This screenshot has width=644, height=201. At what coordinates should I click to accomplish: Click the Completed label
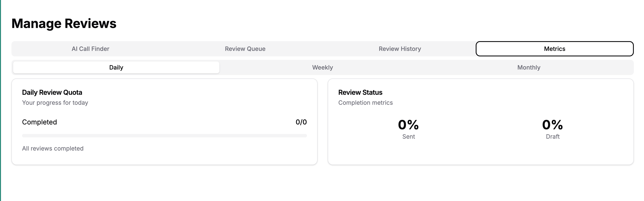(39, 122)
